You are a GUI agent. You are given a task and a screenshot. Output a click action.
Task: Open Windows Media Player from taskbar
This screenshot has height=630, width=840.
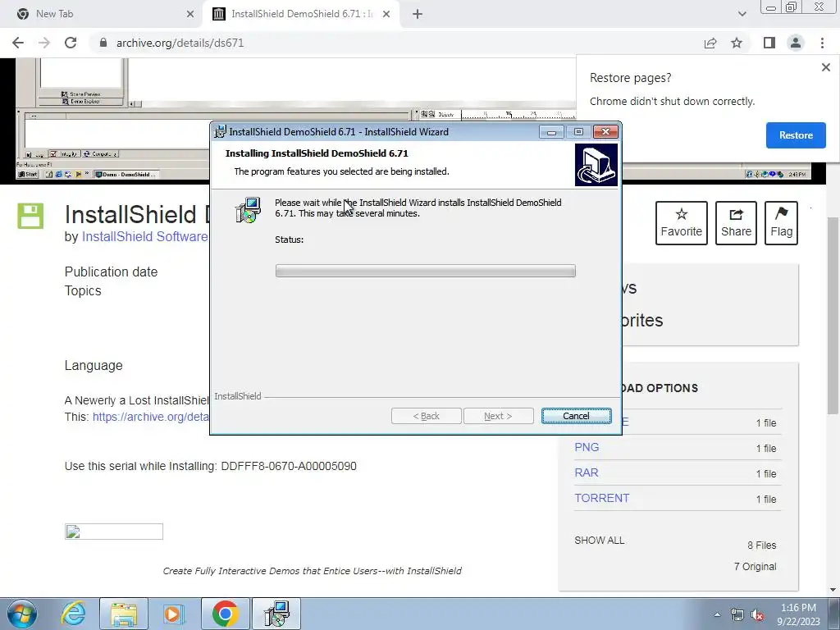[x=174, y=614]
